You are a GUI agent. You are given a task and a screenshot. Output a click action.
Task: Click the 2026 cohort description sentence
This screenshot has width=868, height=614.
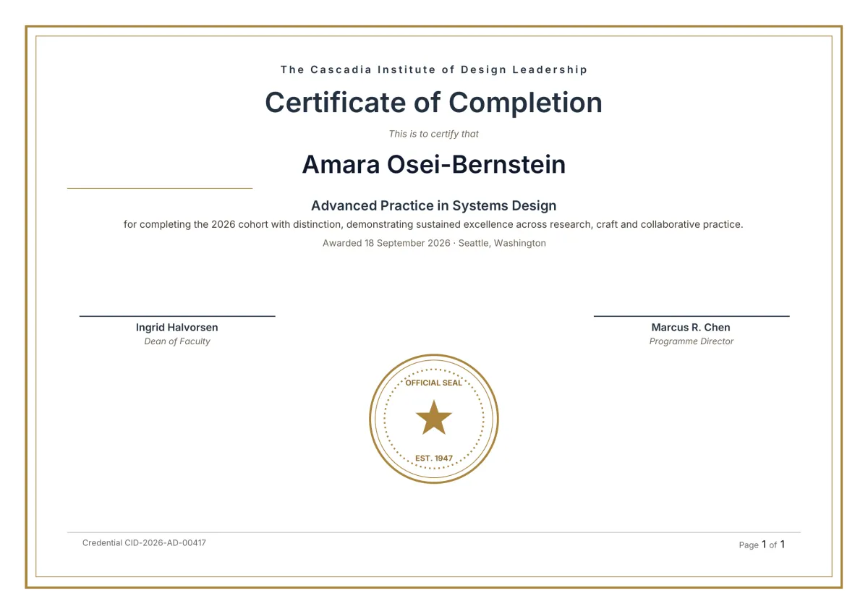(434, 224)
